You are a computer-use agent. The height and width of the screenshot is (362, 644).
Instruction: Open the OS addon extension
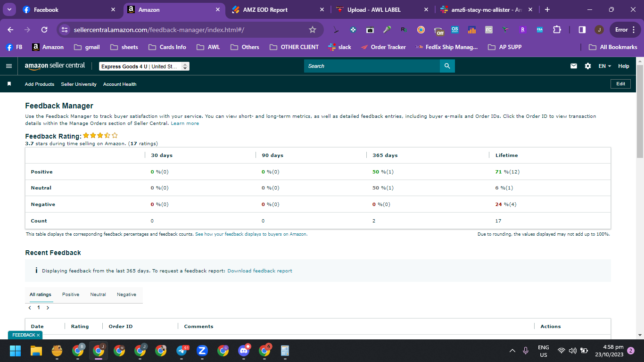click(455, 30)
